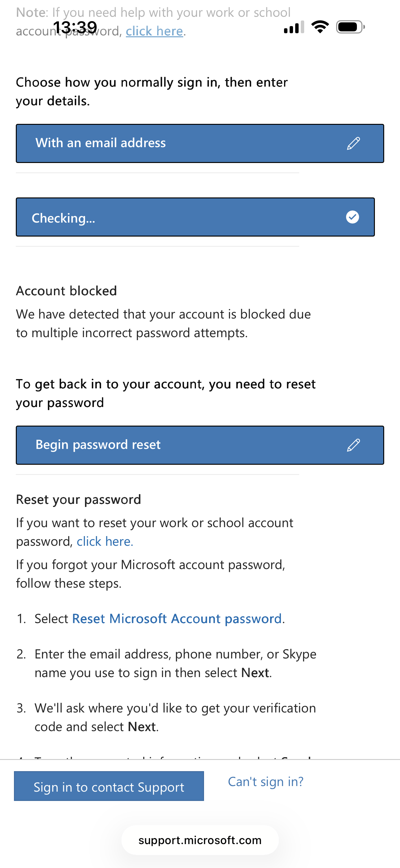The height and width of the screenshot is (868, 400).
Task: Tap the battery icon in status bar
Action: pos(350,27)
